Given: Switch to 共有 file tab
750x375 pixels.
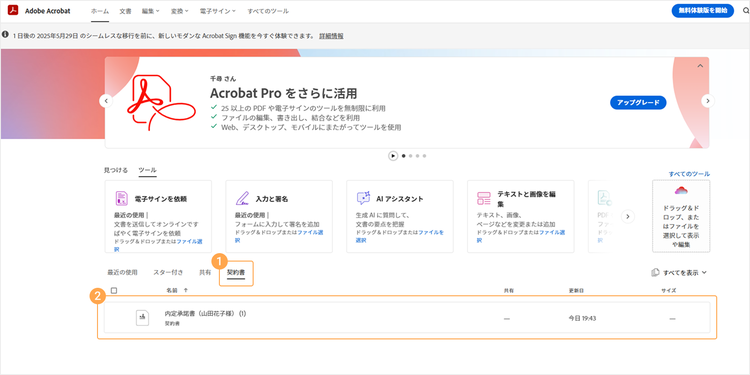Looking at the screenshot, I should pyautogui.click(x=205, y=272).
